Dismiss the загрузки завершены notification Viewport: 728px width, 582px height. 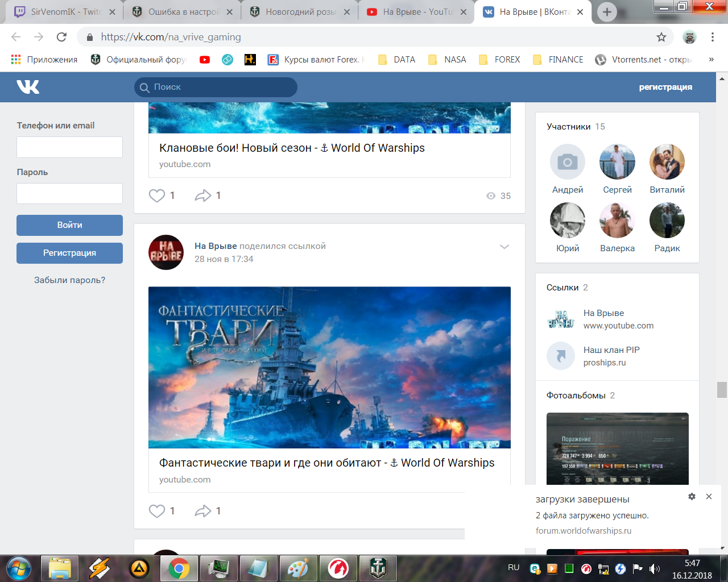tap(709, 496)
